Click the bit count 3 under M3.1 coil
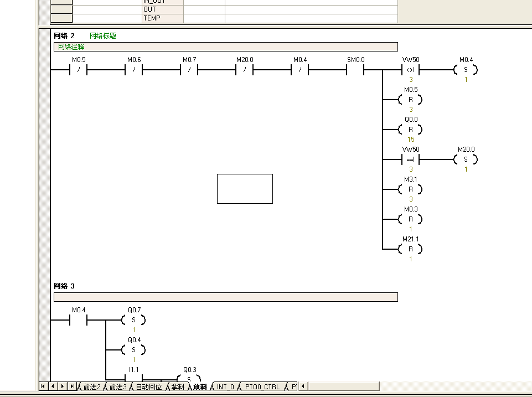 (411, 199)
